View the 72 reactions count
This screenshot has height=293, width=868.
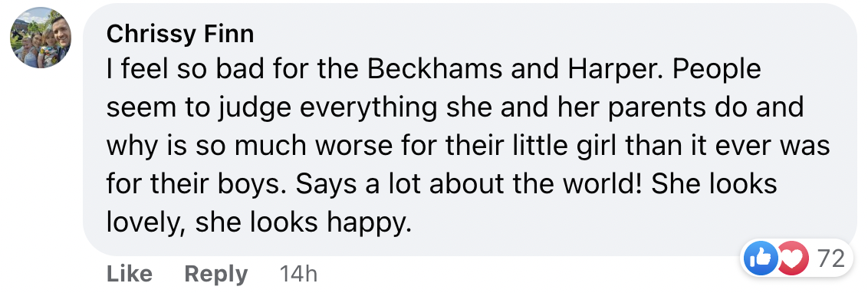(x=831, y=258)
